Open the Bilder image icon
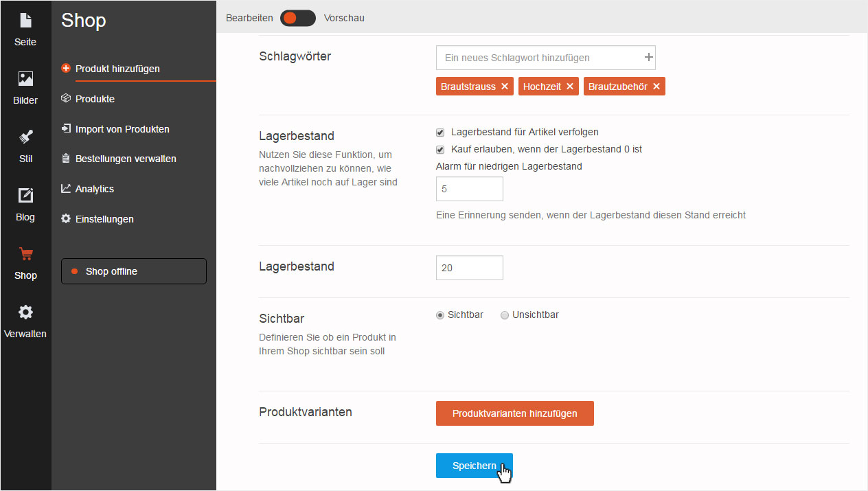 [x=25, y=79]
